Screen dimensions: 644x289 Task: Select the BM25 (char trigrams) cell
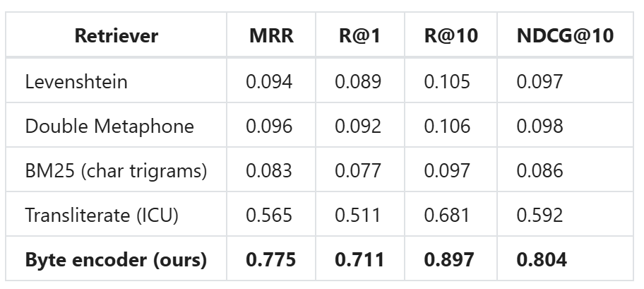[x=117, y=170]
